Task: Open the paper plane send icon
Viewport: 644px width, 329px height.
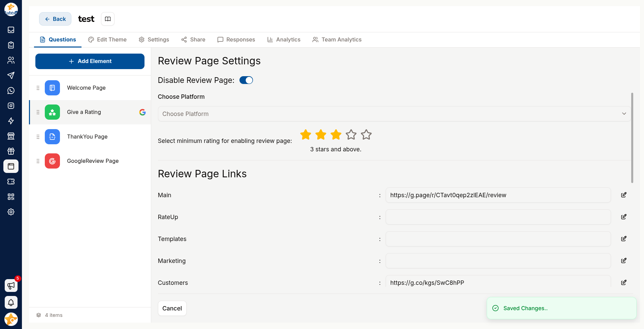Action: pos(11,76)
